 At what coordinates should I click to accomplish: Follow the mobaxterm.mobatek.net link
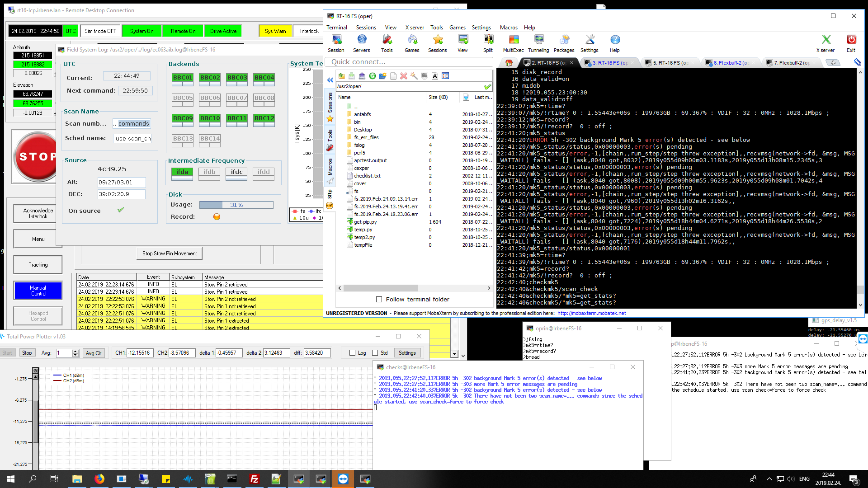click(591, 313)
